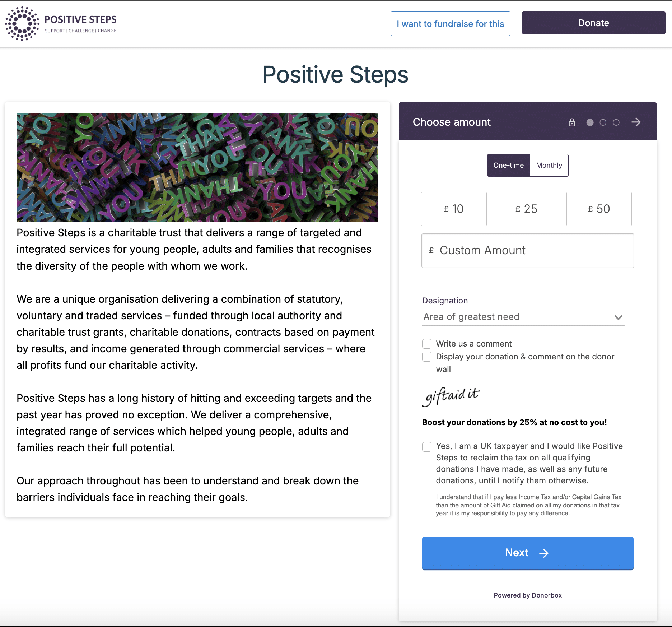Choose the £25 preset amount
This screenshot has width=672, height=627.
click(x=526, y=209)
